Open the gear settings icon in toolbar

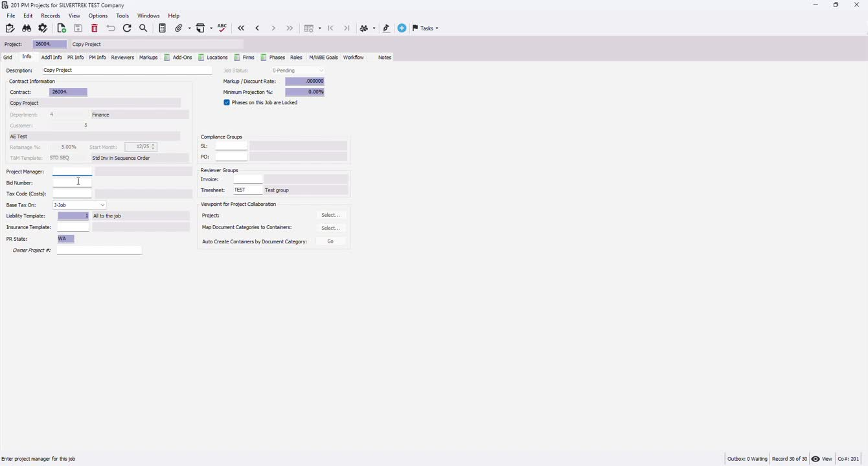pyautogui.click(x=43, y=28)
